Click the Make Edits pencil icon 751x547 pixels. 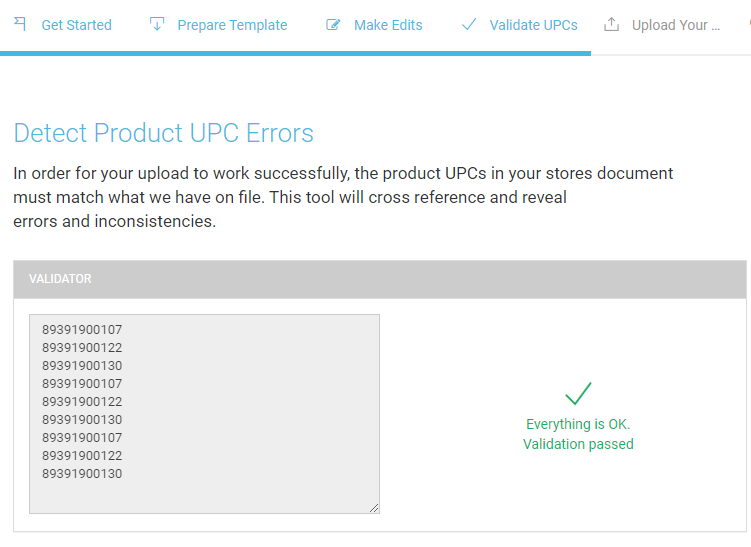[333, 24]
